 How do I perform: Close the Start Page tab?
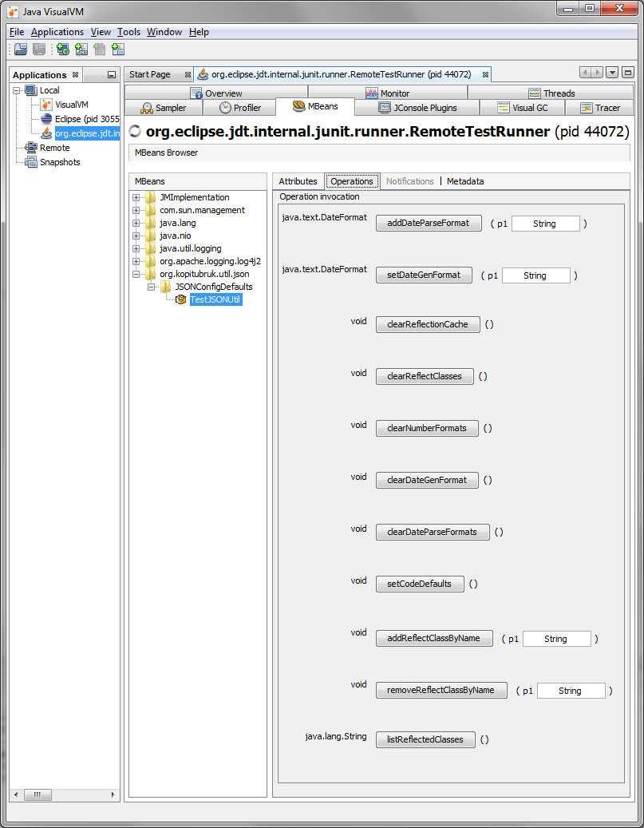coord(188,74)
